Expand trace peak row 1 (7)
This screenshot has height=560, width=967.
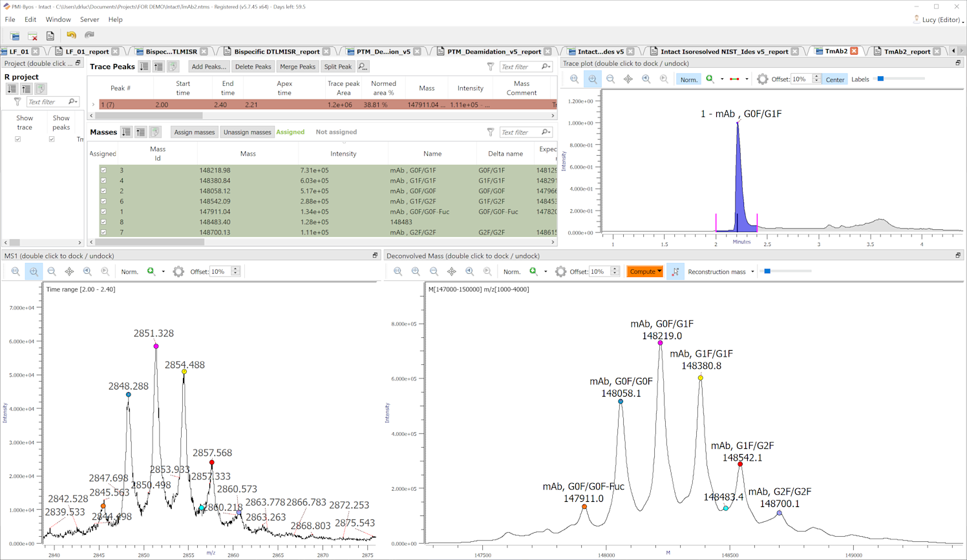click(93, 105)
